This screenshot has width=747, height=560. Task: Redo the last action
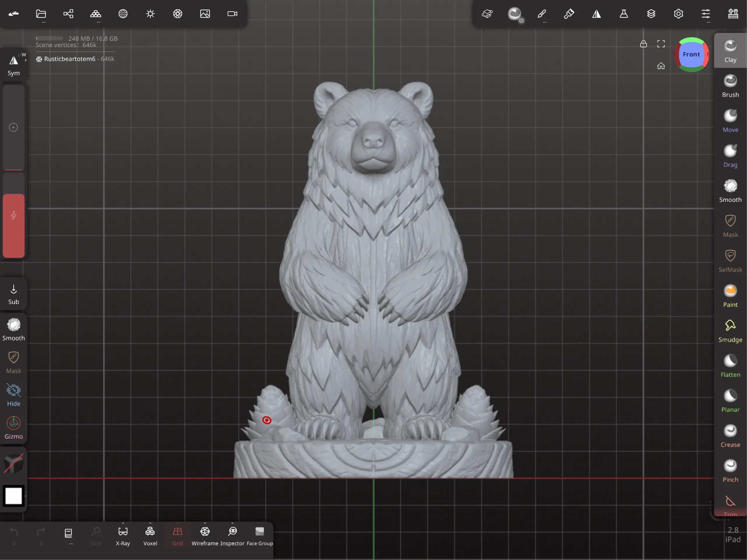[x=41, y=536]
